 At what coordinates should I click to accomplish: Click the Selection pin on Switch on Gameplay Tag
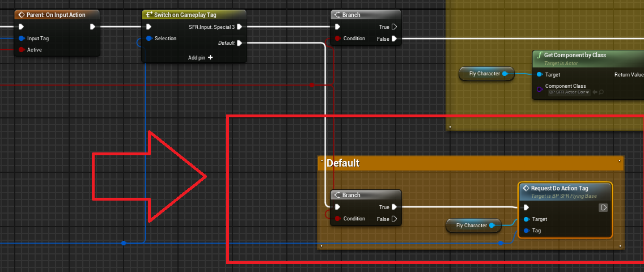point(149,39)
